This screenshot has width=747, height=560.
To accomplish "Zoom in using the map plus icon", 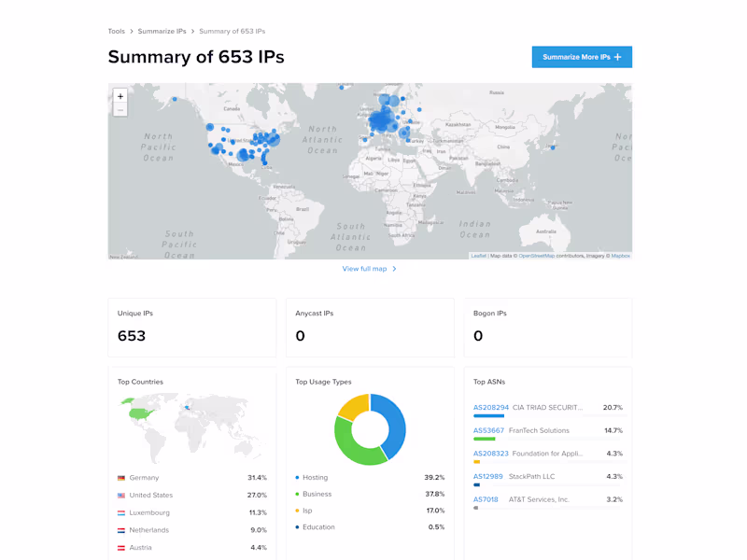I will click(x=120, y=96).
